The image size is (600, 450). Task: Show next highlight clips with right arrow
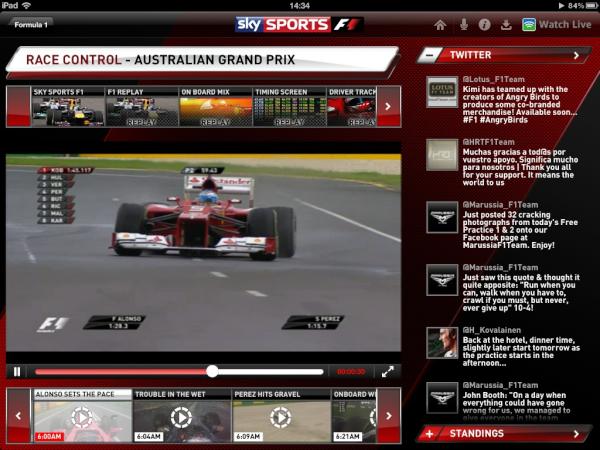[x=389, y=416]
